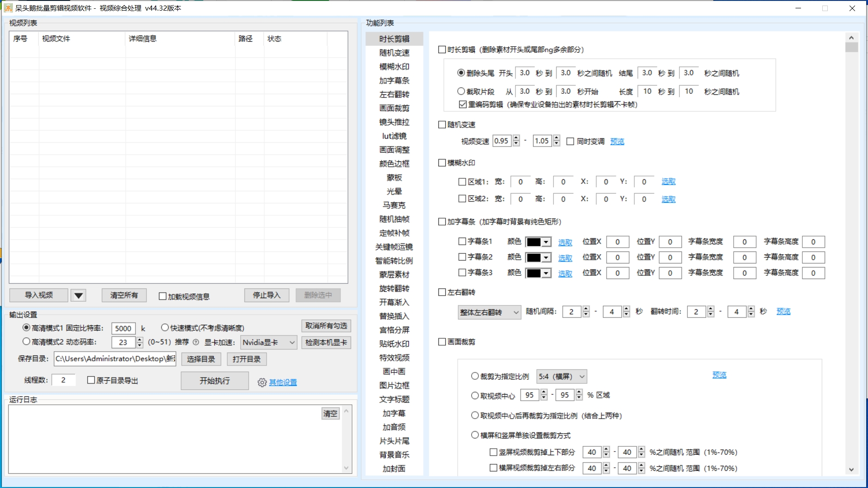
Task: Open the lut滤镜 function section
Action: [394, 136]
